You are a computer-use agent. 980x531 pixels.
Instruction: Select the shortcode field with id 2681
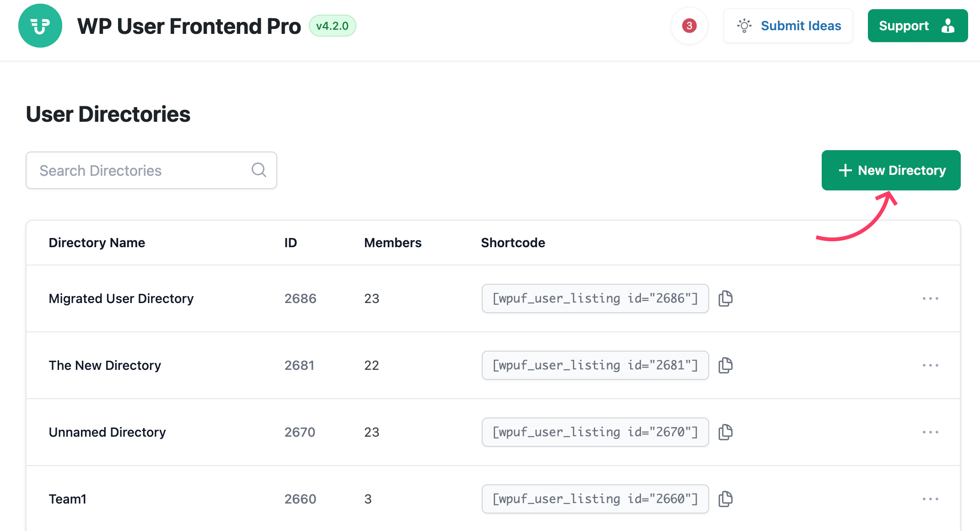point(595,365)
